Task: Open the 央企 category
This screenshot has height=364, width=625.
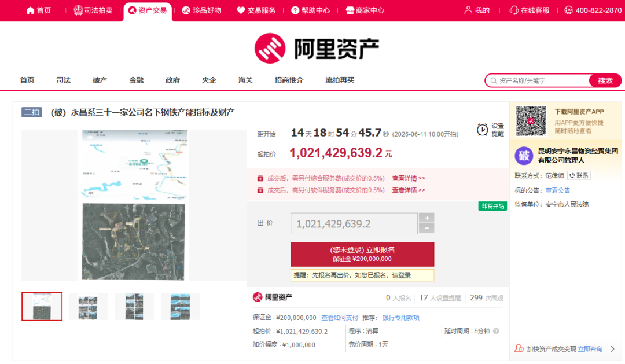Action: [209, 80]
